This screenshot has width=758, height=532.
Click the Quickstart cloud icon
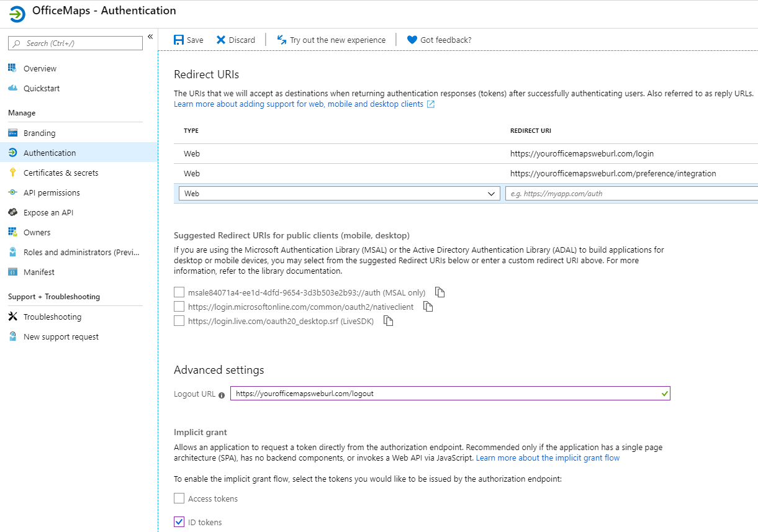[12, 88]
